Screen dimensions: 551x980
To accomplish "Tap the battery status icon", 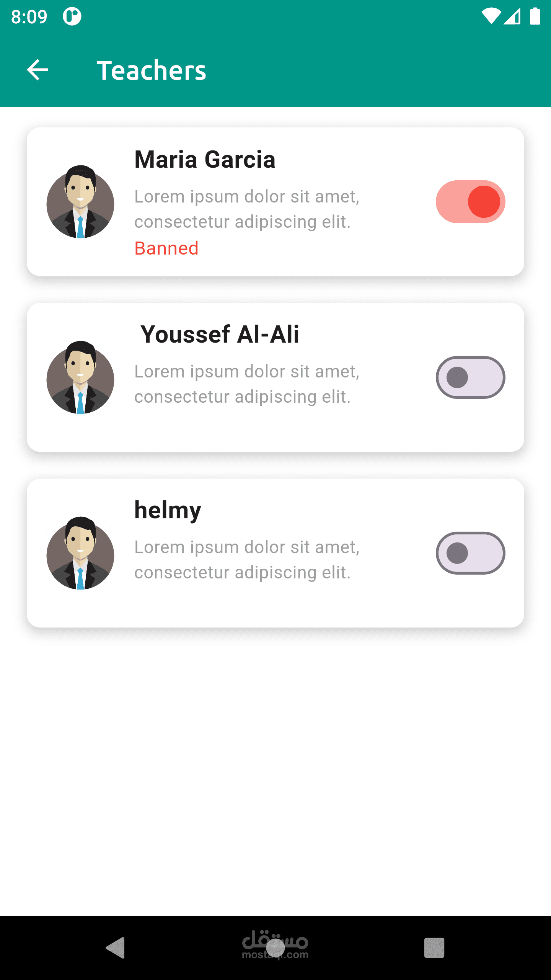I will 535,16.
